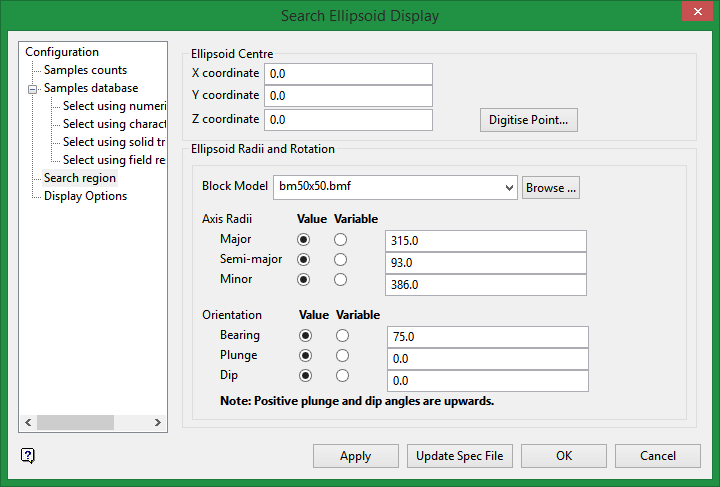Open Samples counts in the tree
720x487 pixels.
pyautogui.click(x=85, y=70)
